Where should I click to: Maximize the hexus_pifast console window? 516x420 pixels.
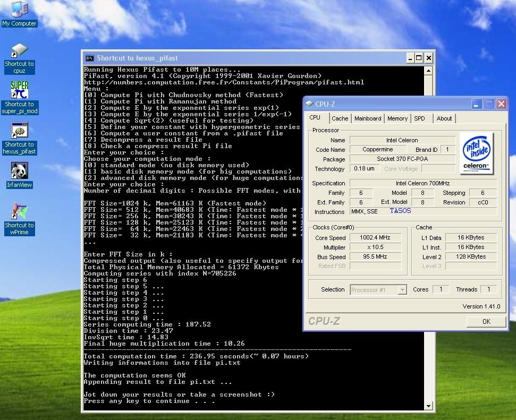pos(419,58)
